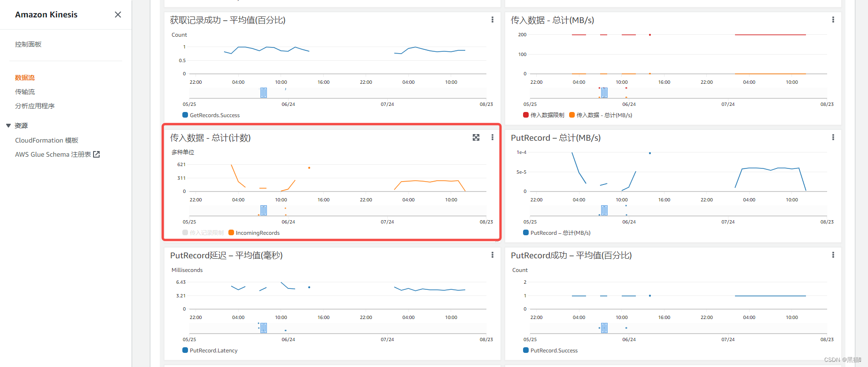Open options menu for 传入数据 - 总计(MB/s) chart
868x367 pixels.
833,20
